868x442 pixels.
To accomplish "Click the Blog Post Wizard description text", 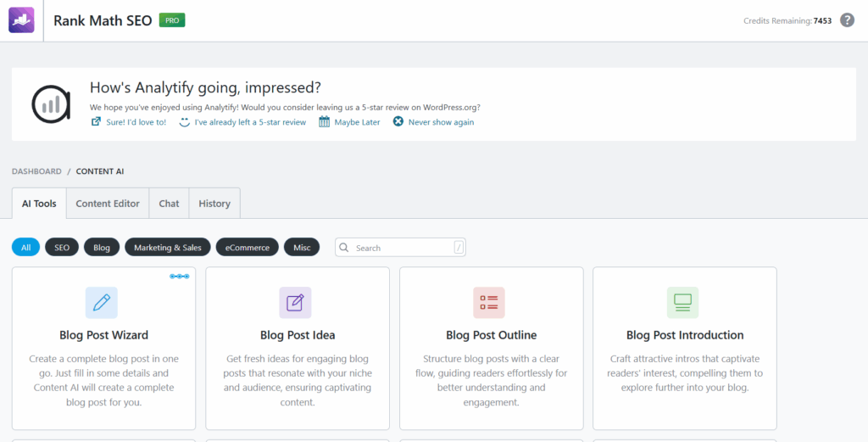I will 104,381.
